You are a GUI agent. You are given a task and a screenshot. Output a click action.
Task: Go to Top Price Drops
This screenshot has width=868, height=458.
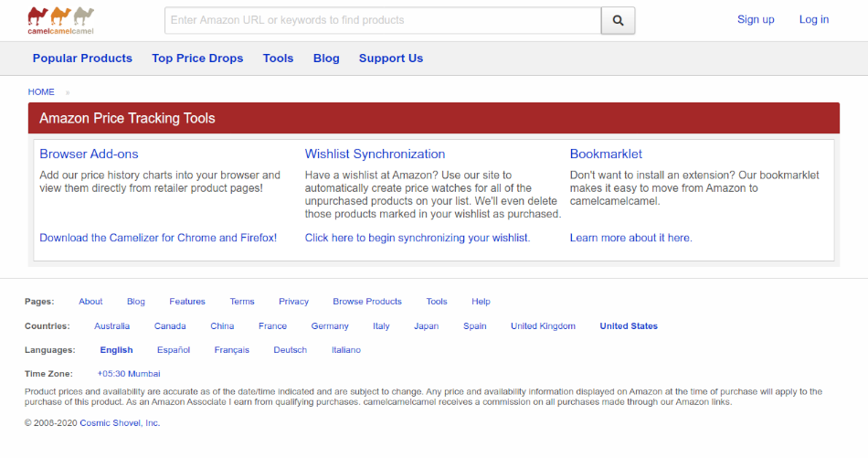tap(197, 59)
